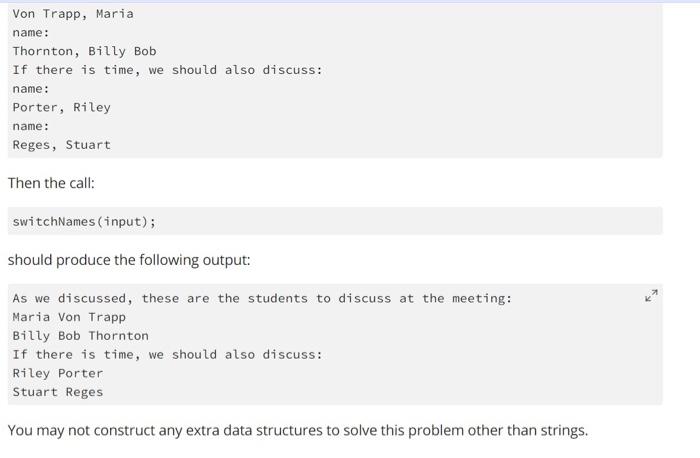Click 'Billy Bob Thornton' output line
Viewport: 700px width, 458px height.
(81, 336)
